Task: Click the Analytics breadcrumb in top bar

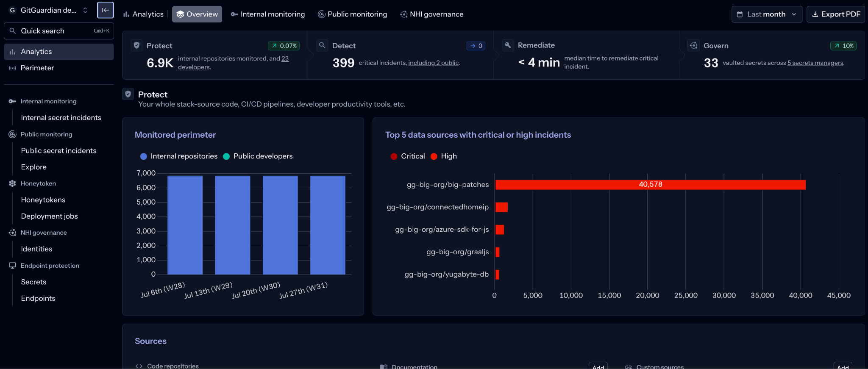Action: point(143,14)
